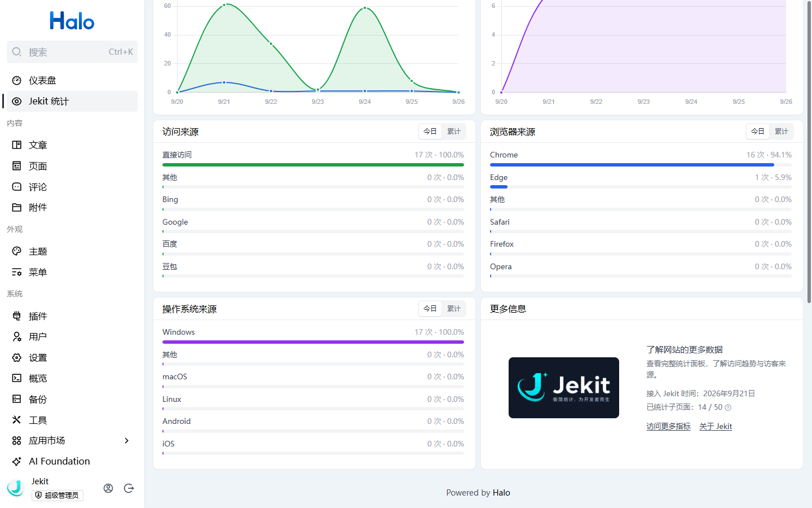Viewport: 812px width, 508px height.
Task: Switch 浏览器来源 panel to 累计
Action: [782, 132]
